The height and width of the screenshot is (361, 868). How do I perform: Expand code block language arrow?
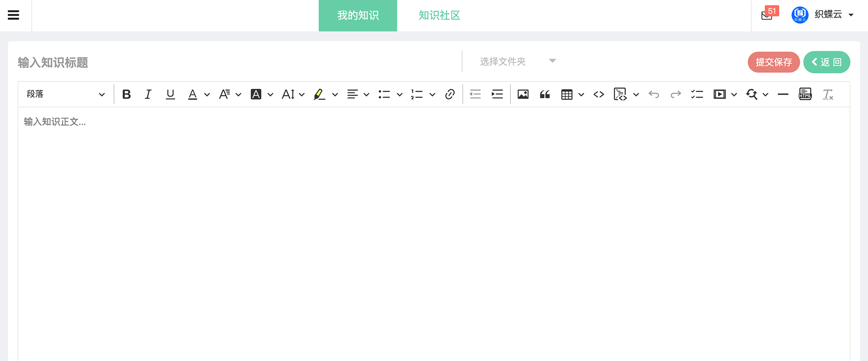point(636,95)
